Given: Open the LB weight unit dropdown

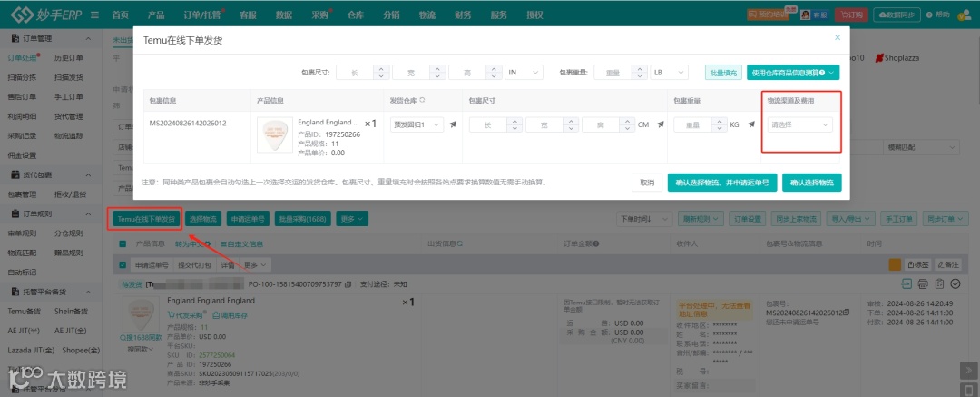Looking at the screenshot, I should point(669,73).
